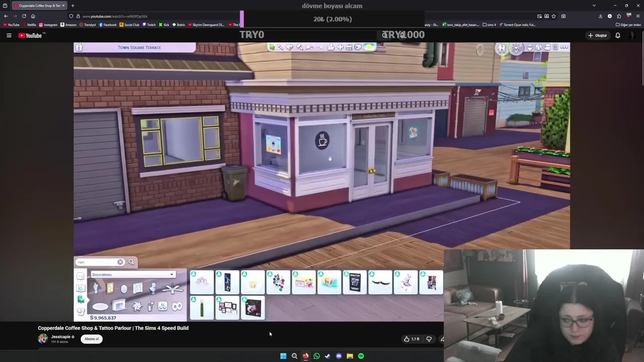Switch to live mode sims icon
Screen dimensions: 644x362
tap(502, 48)
